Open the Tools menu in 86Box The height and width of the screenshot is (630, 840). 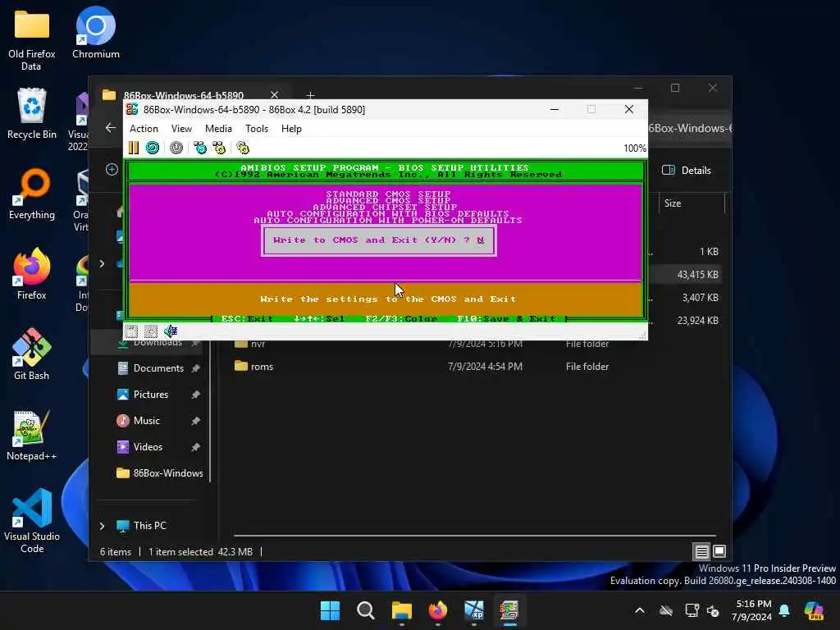click(x=257, y=129)
